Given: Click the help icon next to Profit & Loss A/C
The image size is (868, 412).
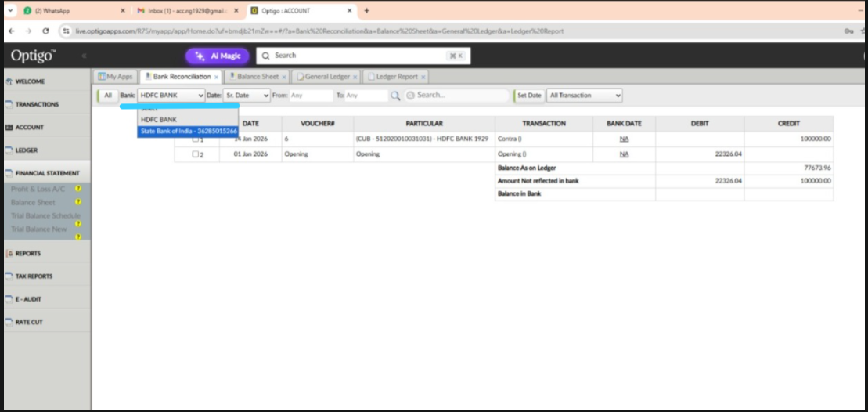Looking at the screenshot, I should click(x=78, y=190).
